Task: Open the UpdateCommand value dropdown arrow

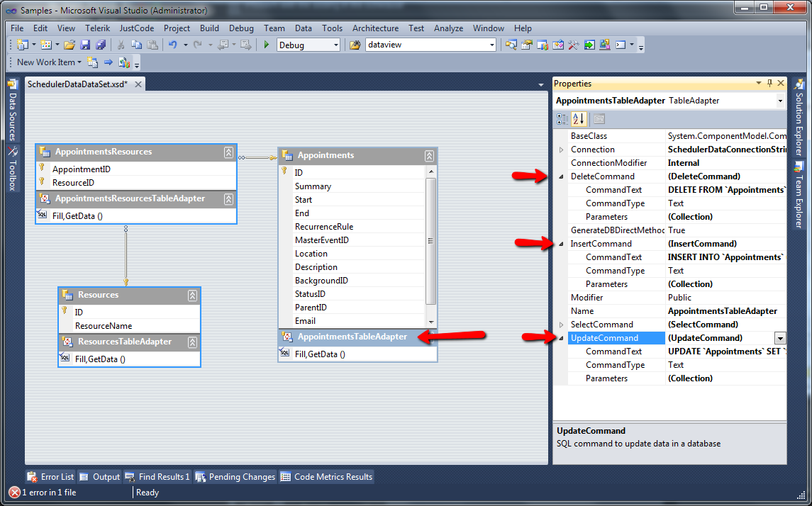Action: (780, 338)
